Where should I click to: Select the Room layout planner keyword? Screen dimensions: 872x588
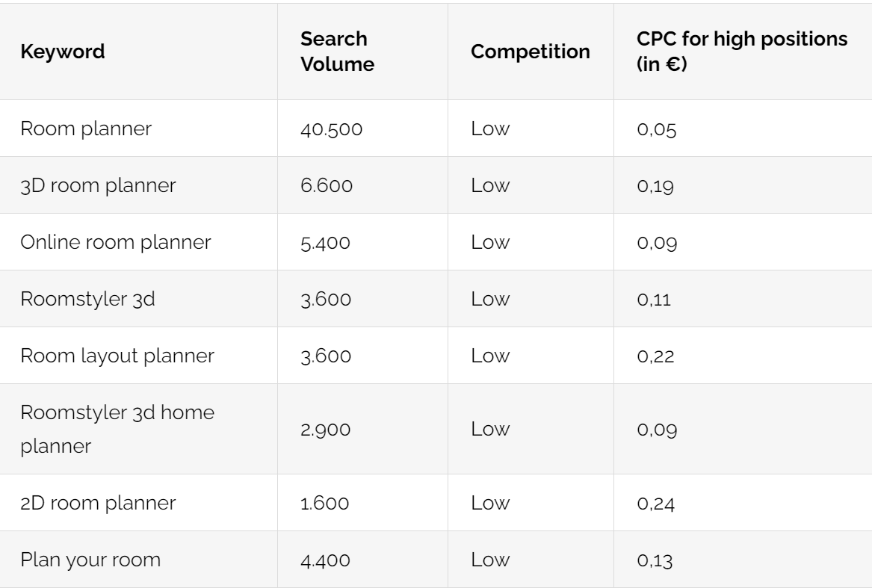pyautogui.click(x=117, y=356)
